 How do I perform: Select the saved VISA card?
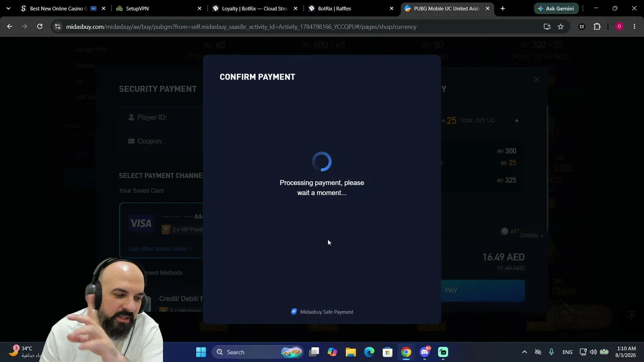point(162,230)
